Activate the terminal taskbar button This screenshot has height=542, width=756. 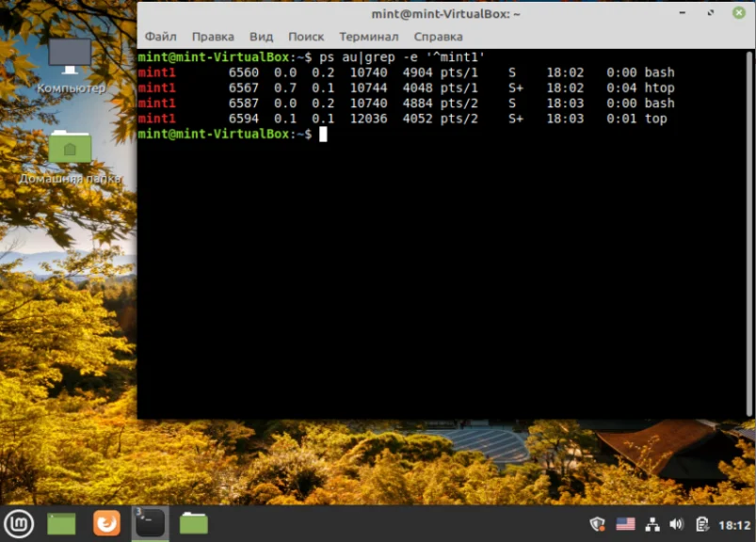150,523
